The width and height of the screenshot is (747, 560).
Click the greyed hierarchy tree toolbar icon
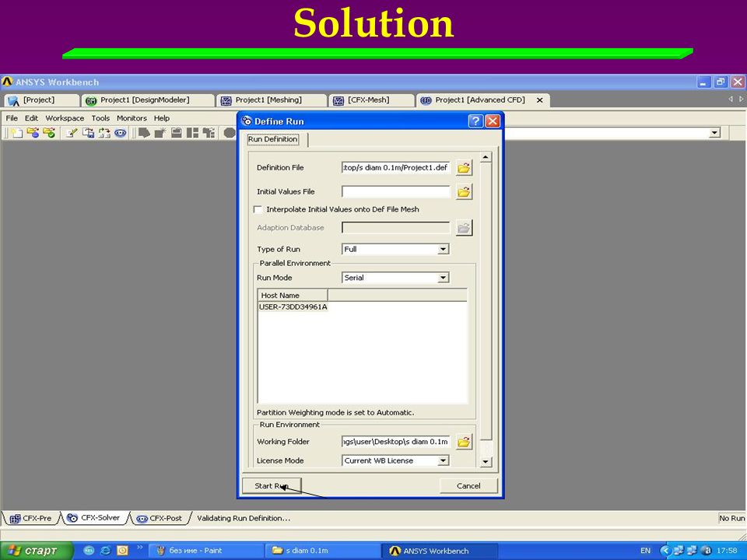pos(209,133)
